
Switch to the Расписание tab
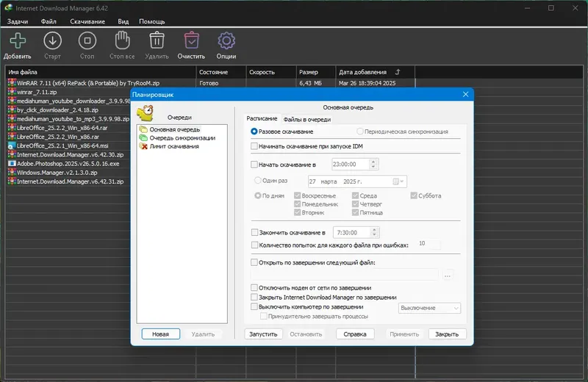tap(262, 118)
